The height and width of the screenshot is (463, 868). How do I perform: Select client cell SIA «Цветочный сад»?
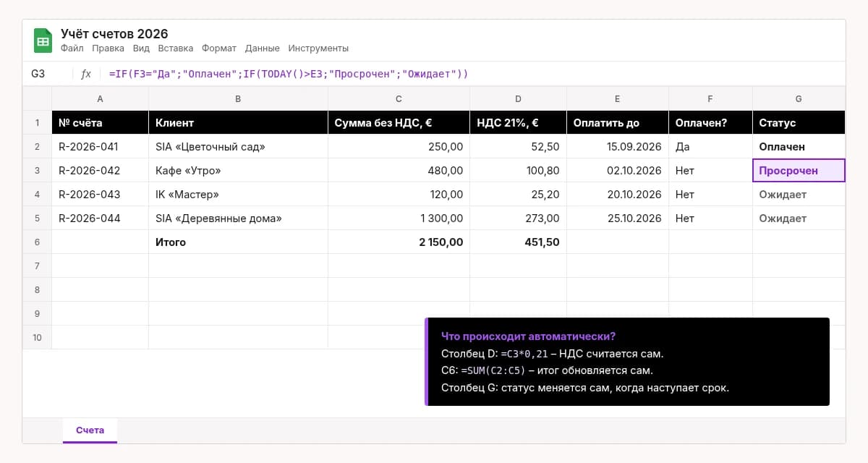238,147
